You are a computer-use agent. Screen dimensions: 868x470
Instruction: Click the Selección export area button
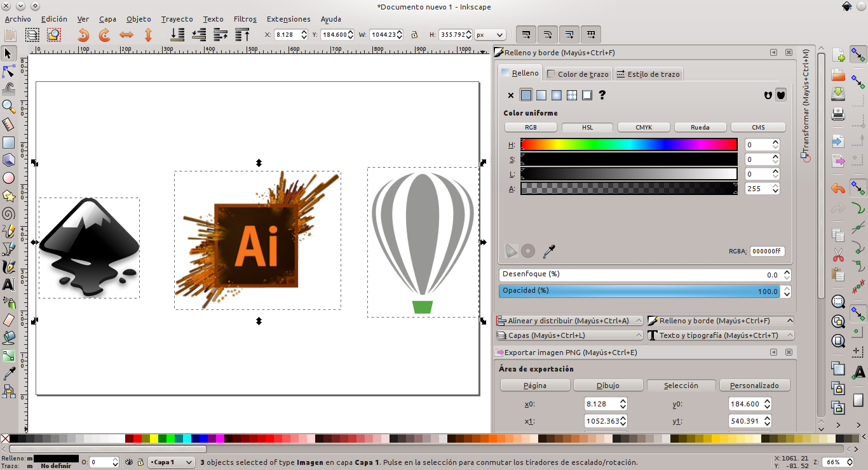point(681,385)
